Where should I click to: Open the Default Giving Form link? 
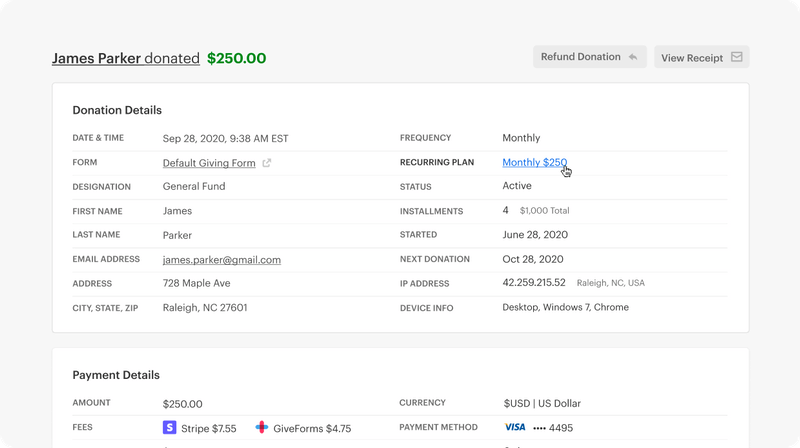(209, 162)
